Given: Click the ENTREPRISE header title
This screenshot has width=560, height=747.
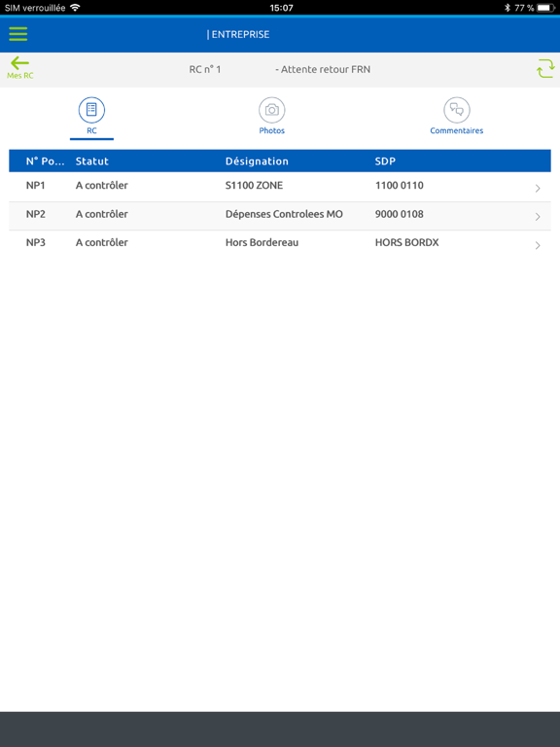Looking at the screenshot, I should [x=238, y=34].
